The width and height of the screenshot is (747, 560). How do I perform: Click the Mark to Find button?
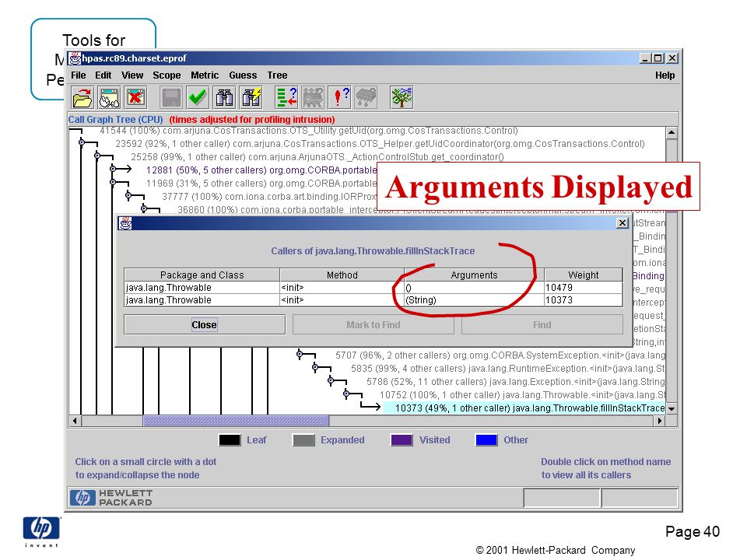(373, 325)
